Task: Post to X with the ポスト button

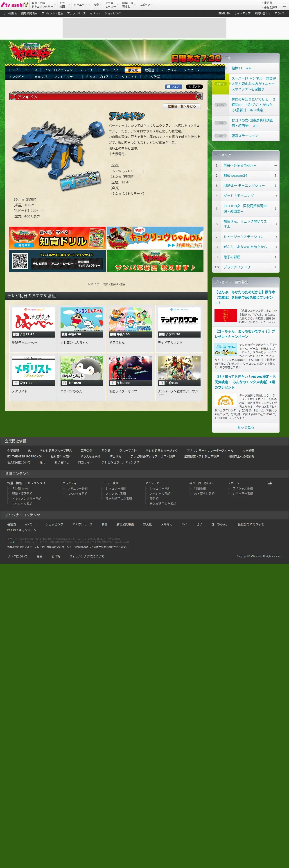Action: (194, 87)
